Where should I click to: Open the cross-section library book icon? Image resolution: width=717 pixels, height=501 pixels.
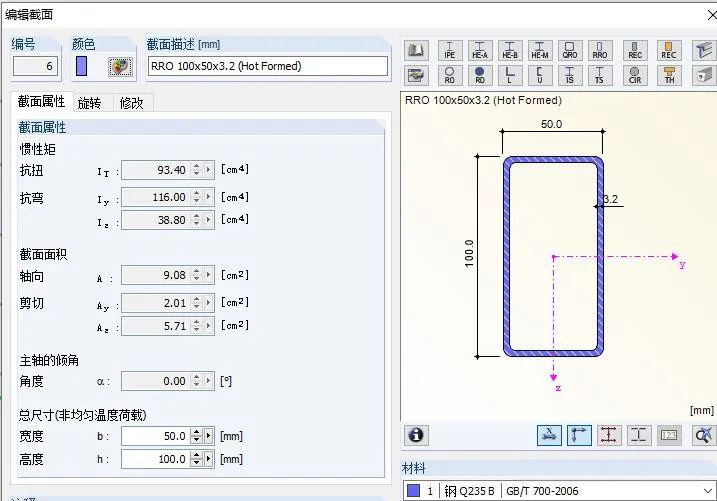417,51
